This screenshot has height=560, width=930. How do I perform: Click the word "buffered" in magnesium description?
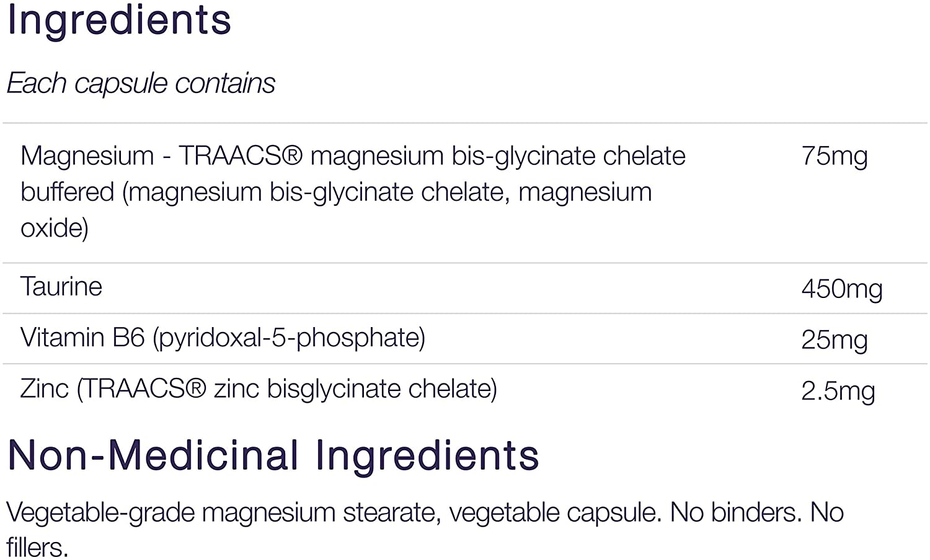[67, 192]
